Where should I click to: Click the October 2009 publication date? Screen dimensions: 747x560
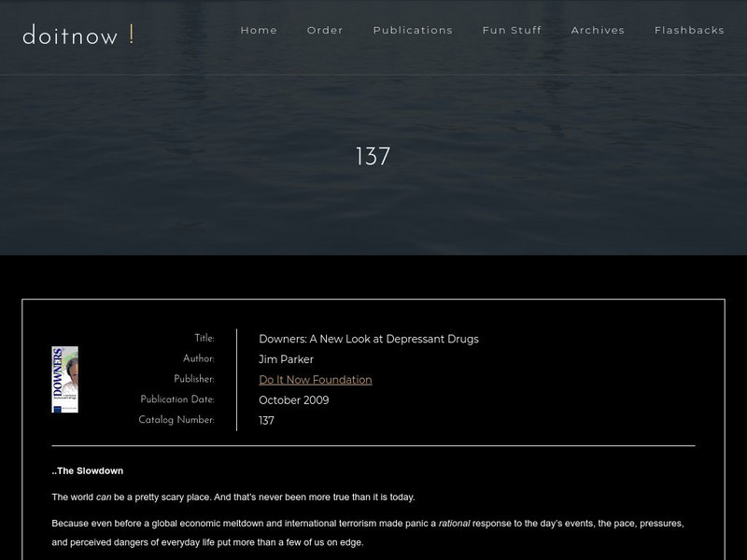pos(293,400)
